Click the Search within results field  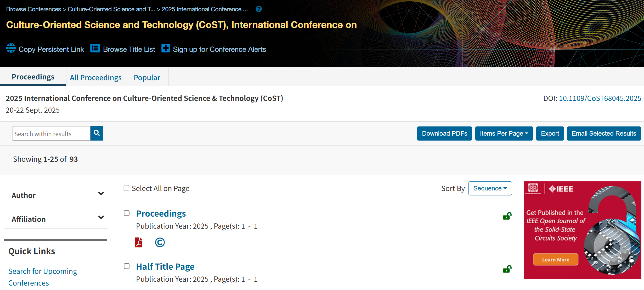(x=52, y=134)
